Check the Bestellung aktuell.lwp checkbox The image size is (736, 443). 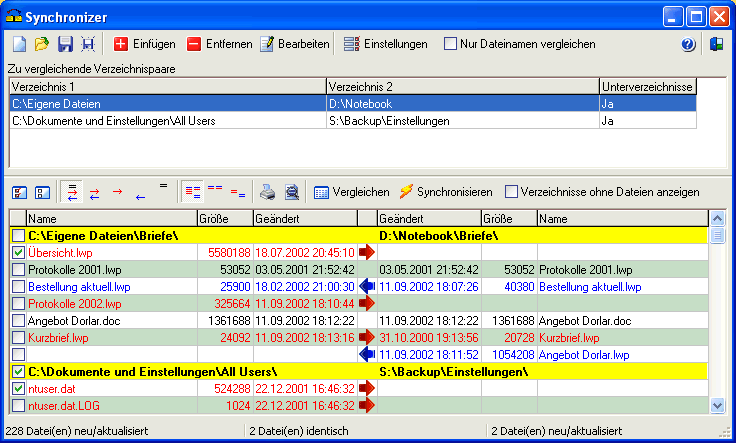[18, 287]
